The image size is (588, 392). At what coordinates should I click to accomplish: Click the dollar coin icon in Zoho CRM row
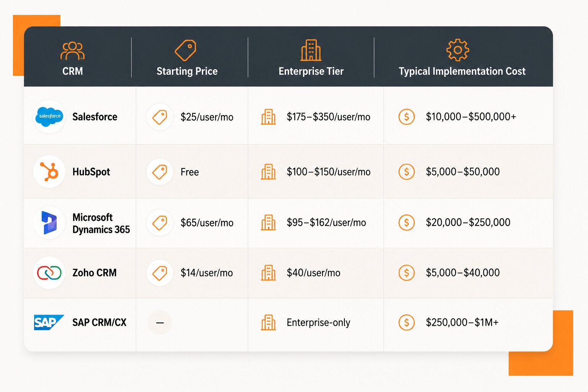407,273
